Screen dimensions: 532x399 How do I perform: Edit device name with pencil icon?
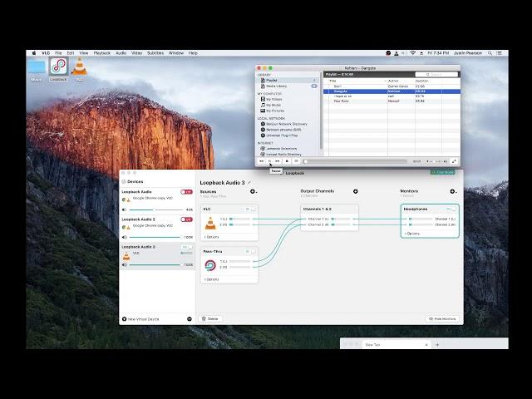(249, 183)
